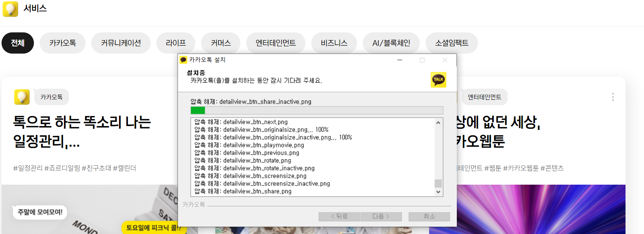
Task: Click the log list scroll-up arrow
Action: (x=438, y=123)
